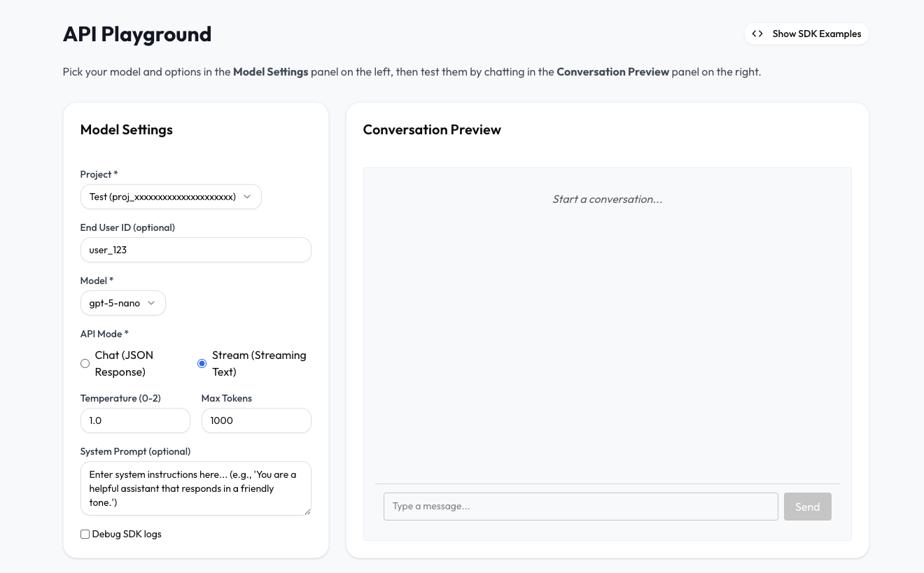
Task: Click the Start a conversation placeholder area
Action: (607, 199)
